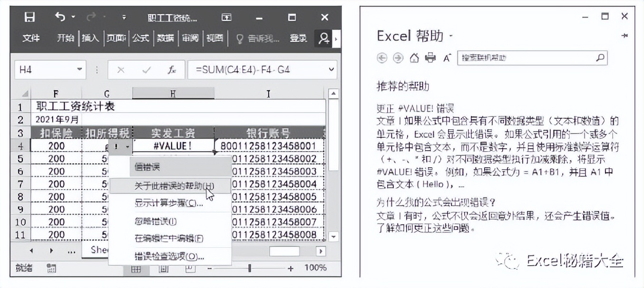Click the Enter checkmark beside formula bar
Viewport: 644px width, 288px height.
(146, 69)
